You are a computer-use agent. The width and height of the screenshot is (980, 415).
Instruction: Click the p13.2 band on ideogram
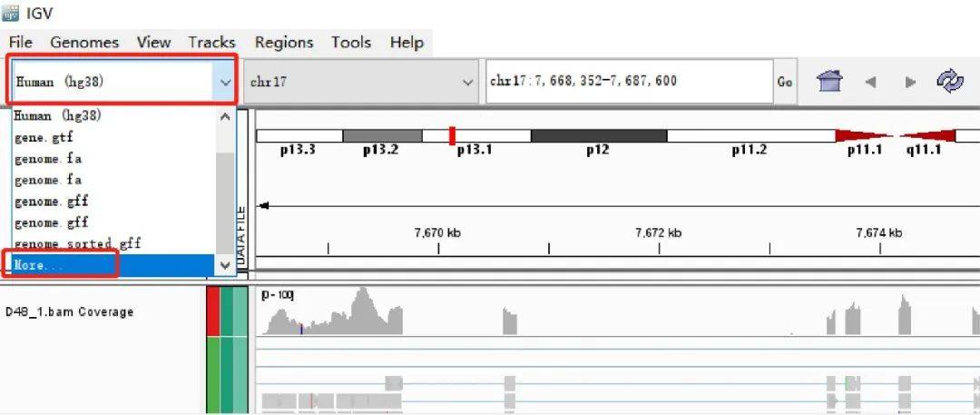pos(383,136)
